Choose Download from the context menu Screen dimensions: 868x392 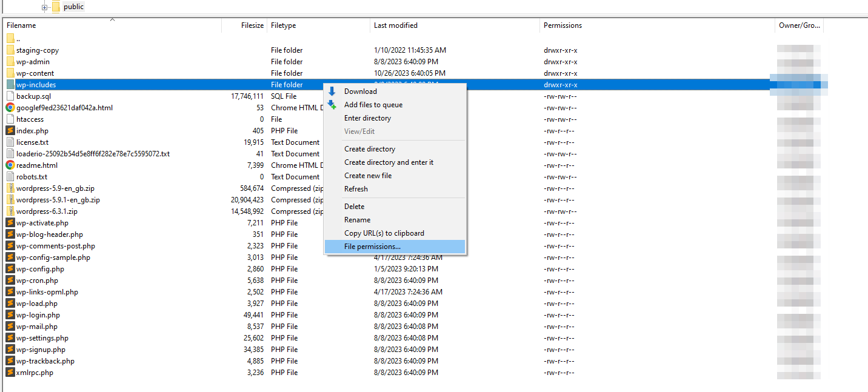click(x=395, y=91)
